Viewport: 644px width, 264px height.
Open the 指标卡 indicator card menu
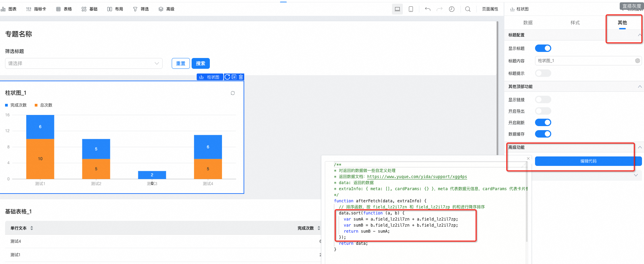point(36,9)
